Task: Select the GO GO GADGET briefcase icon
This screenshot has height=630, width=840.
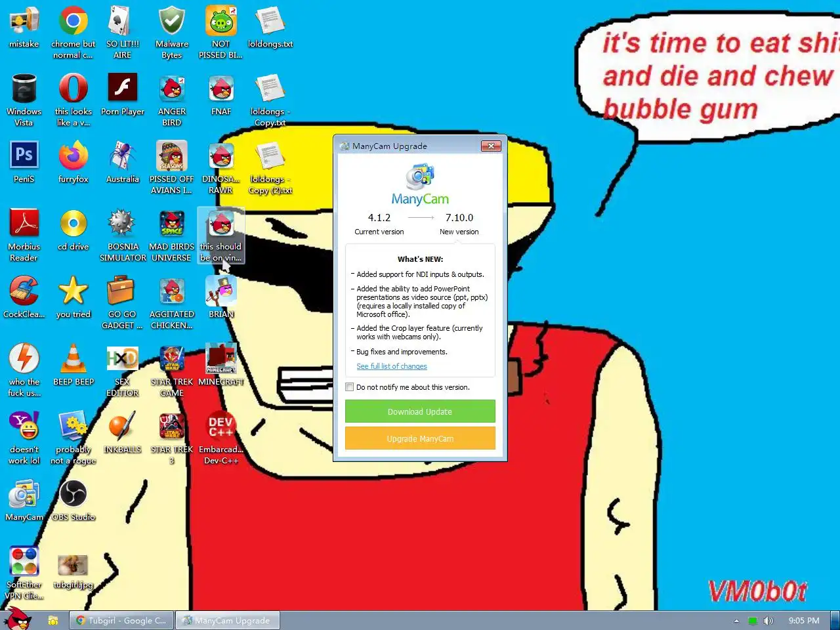Action: (123, 292)
